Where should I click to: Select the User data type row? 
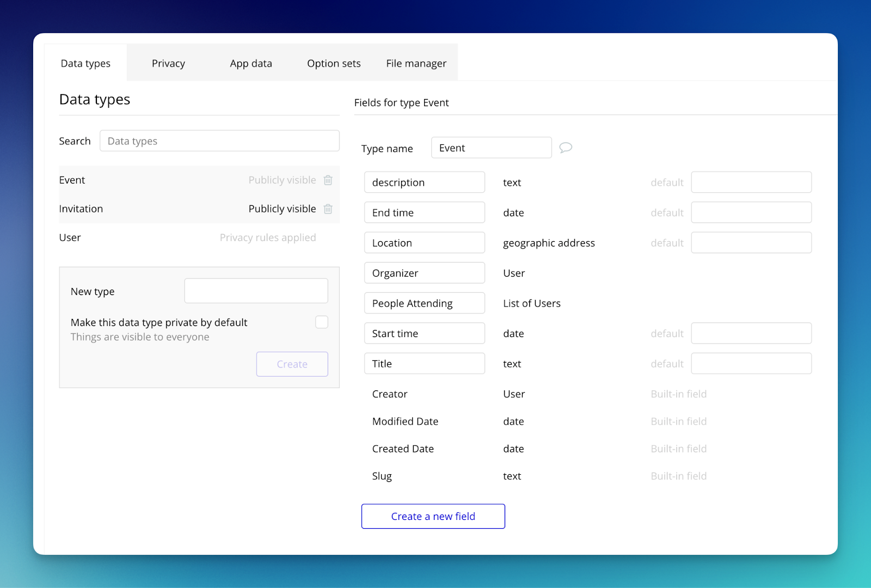199,238
